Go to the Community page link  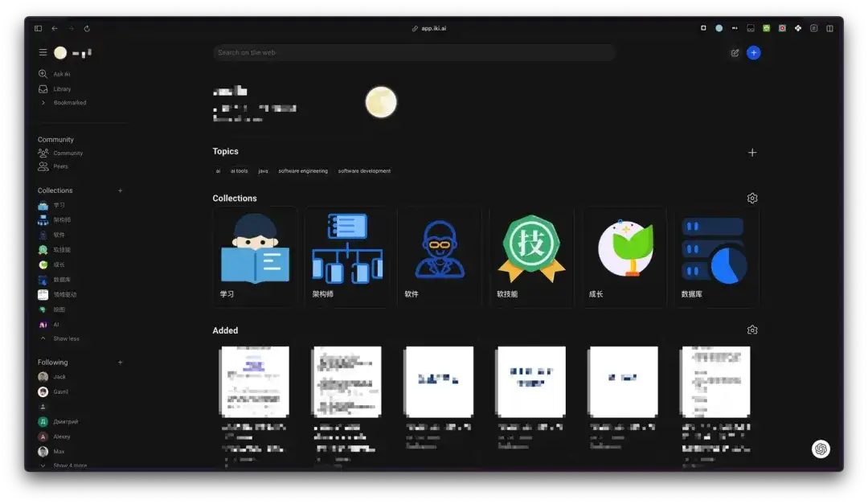click(x=60, y=153)
